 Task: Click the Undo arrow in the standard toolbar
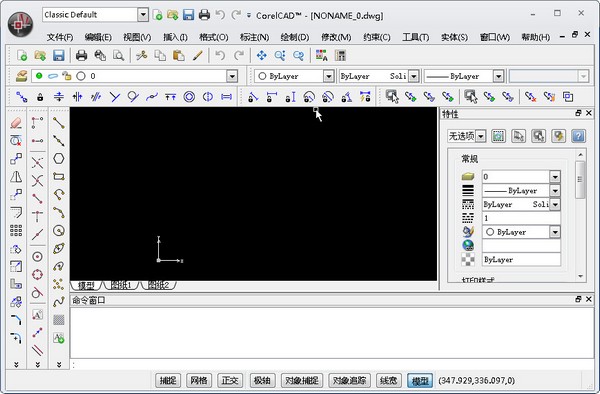tap(220, 56)
